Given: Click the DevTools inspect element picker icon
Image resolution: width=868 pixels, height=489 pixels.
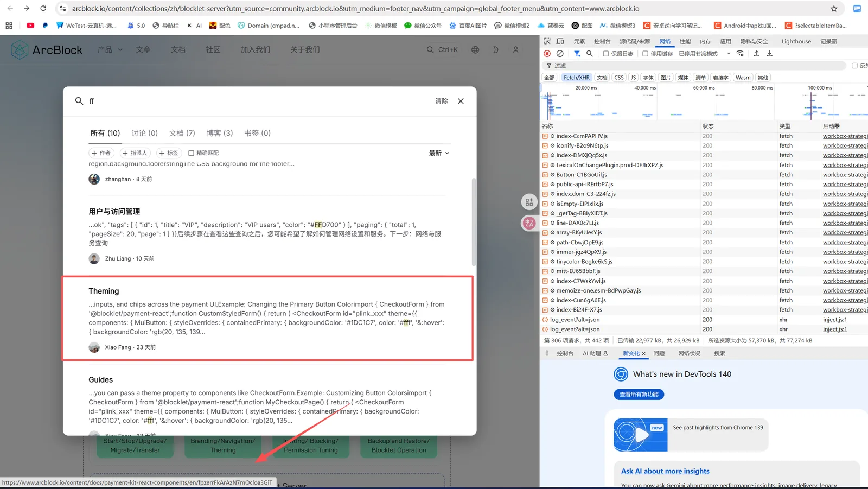Looking at the screenshot, I should [x=547, y=41].
